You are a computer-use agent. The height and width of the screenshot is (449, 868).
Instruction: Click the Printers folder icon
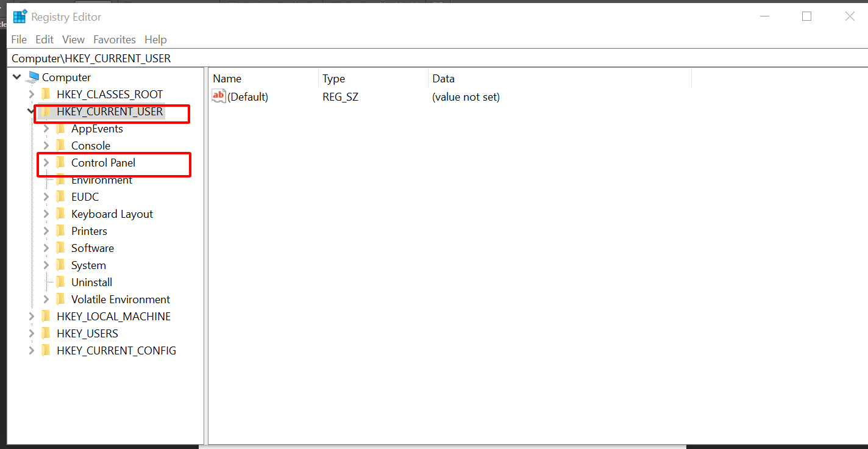pyautogui.click(x=60, y=231)
